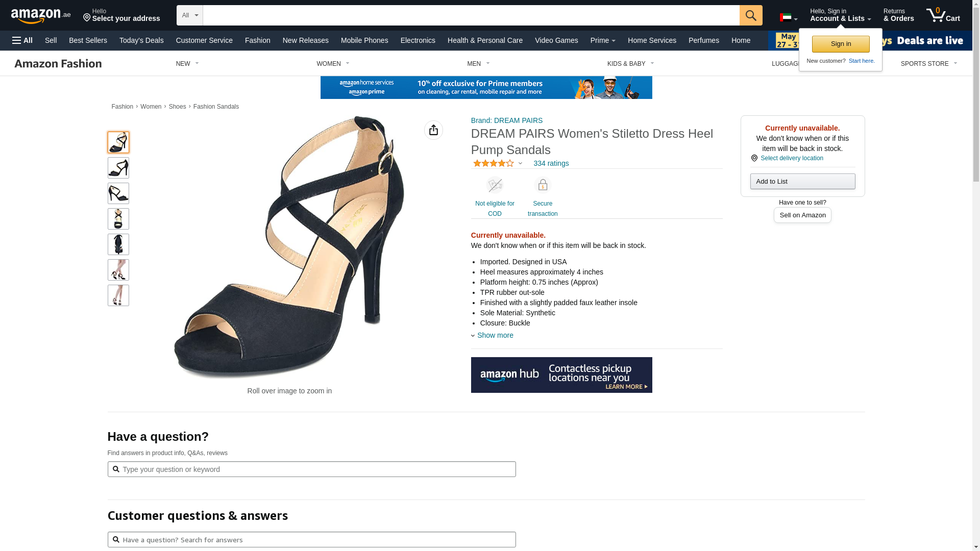Open the All search category dropdown

coord(189,15)
